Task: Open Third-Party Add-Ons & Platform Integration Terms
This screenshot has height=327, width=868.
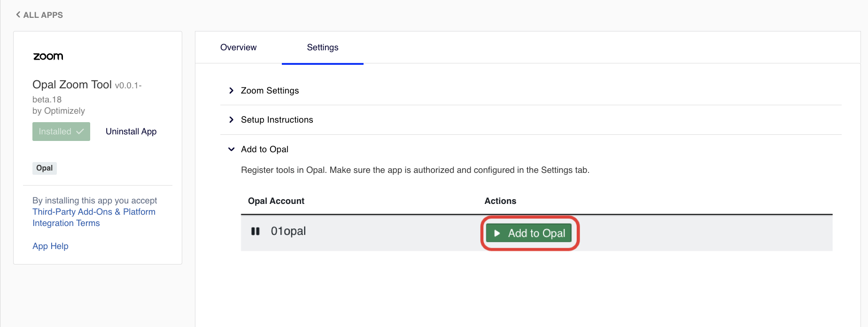Action: coord(93,218)
